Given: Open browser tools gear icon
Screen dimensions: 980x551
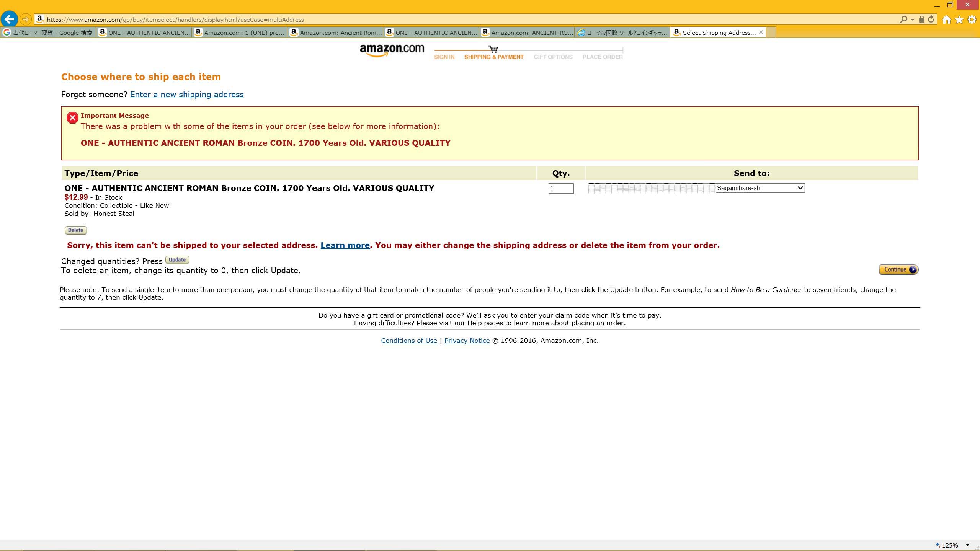Looking at the screenshot, I should (972, 20).
